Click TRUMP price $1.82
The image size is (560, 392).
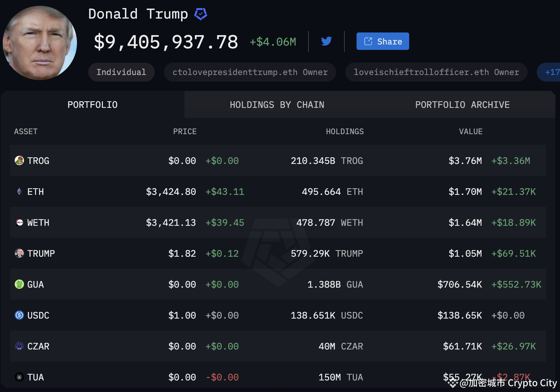coord(182,254)
